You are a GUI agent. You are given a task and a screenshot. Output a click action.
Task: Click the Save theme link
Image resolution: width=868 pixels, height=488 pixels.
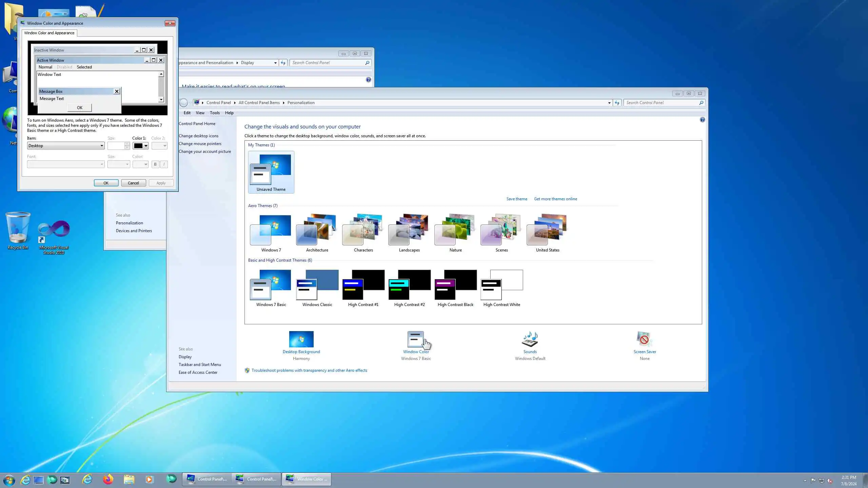pos(516,199)
